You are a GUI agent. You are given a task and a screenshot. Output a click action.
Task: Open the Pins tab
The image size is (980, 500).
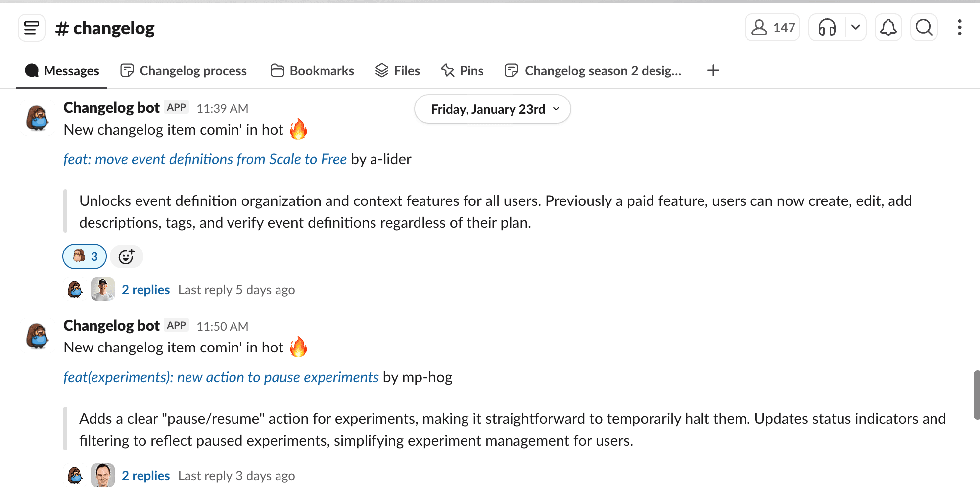point(462,70)
